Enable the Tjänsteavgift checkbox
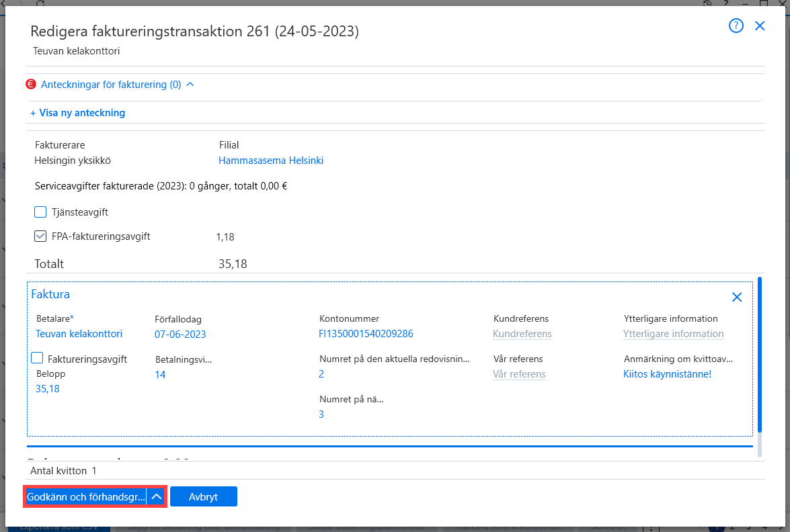790x532 pixels. point(40,212)
